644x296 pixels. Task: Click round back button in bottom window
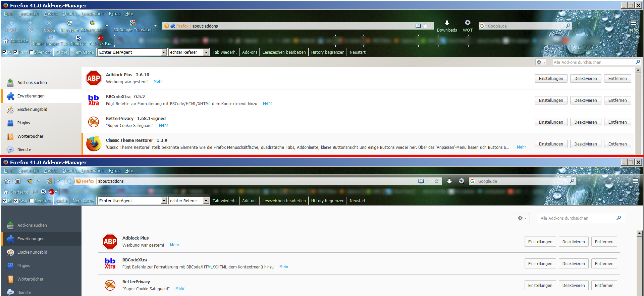coord(69,181)
